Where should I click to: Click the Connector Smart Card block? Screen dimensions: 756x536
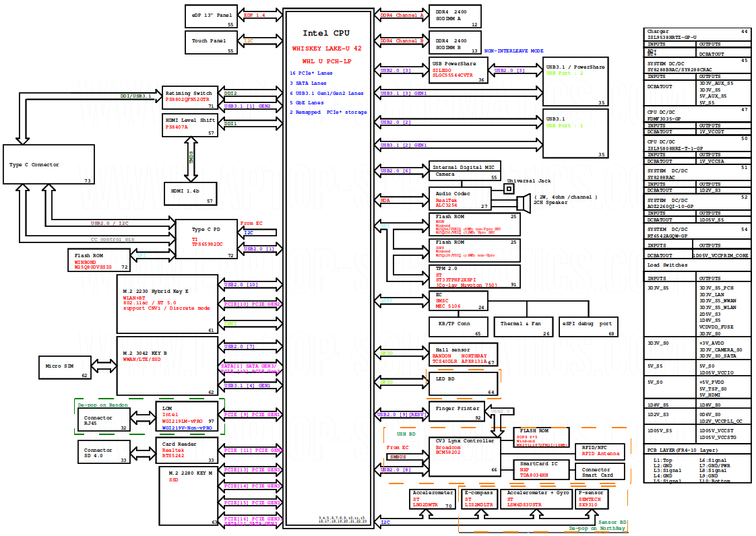(x=600, y=472)
